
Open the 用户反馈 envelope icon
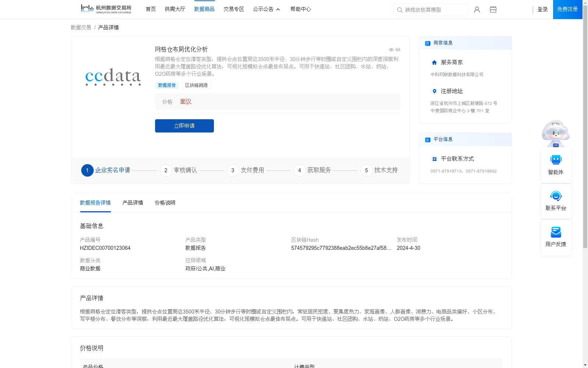point(556,232)
